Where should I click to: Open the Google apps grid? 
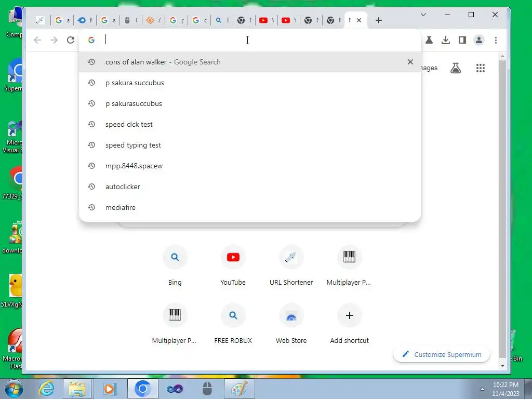pyautogui.click(x=481, y=68)
